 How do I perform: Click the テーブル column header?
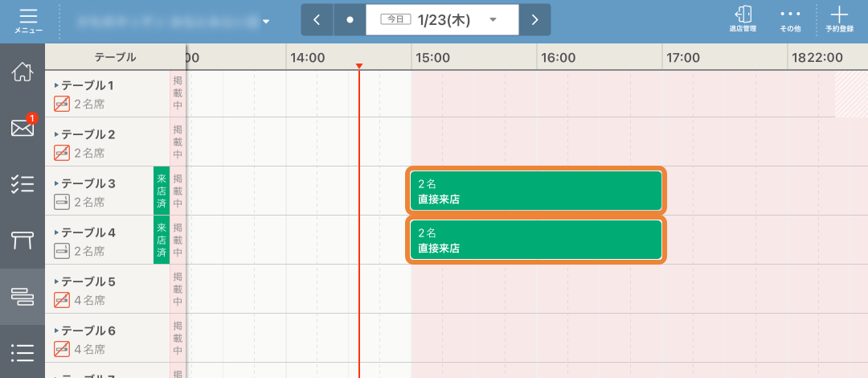pos(115,57)
